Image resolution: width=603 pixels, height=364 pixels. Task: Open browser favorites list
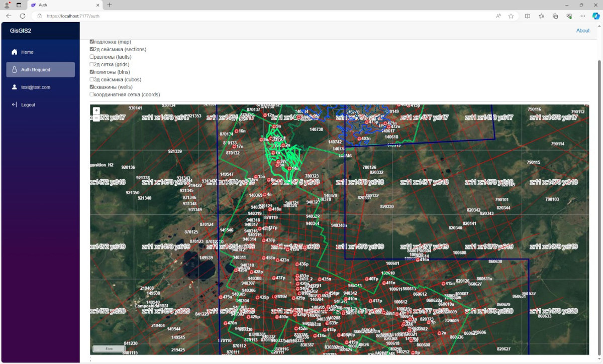coord(541,16)
